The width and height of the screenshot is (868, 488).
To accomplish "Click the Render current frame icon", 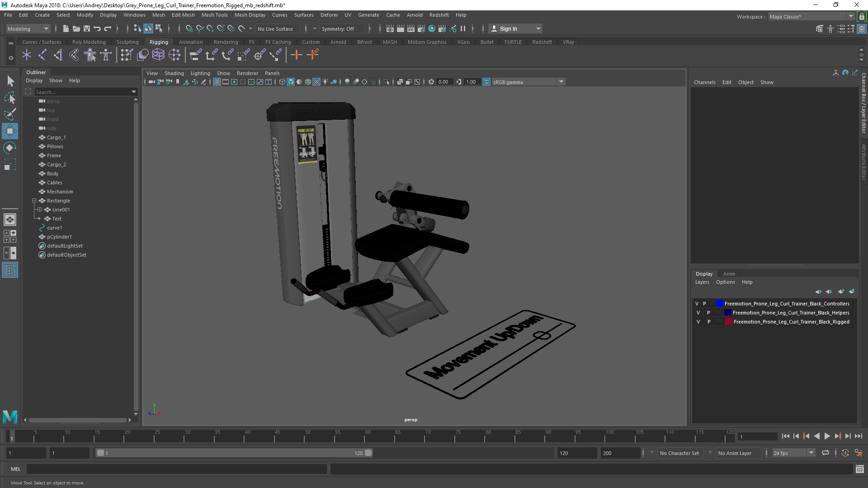I will coord(401,28).
